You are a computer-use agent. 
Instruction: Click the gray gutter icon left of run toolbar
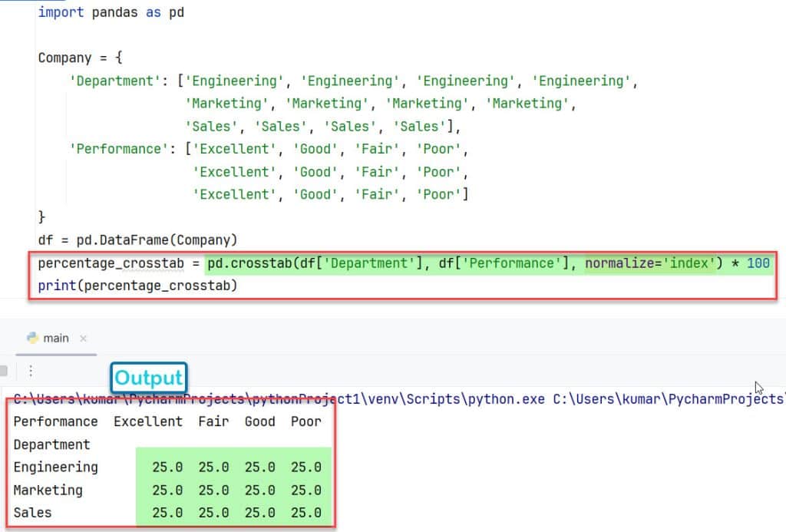click(5, 369)
